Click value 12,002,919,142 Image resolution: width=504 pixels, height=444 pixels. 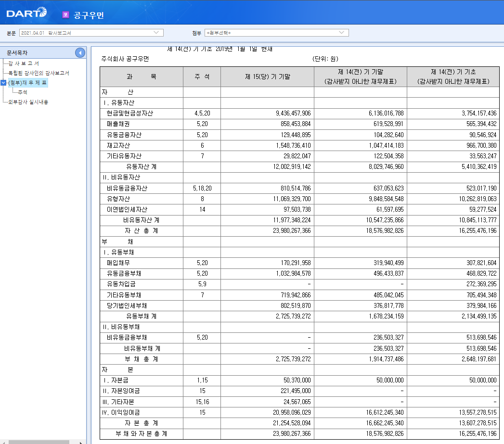[x=292, y=167]
